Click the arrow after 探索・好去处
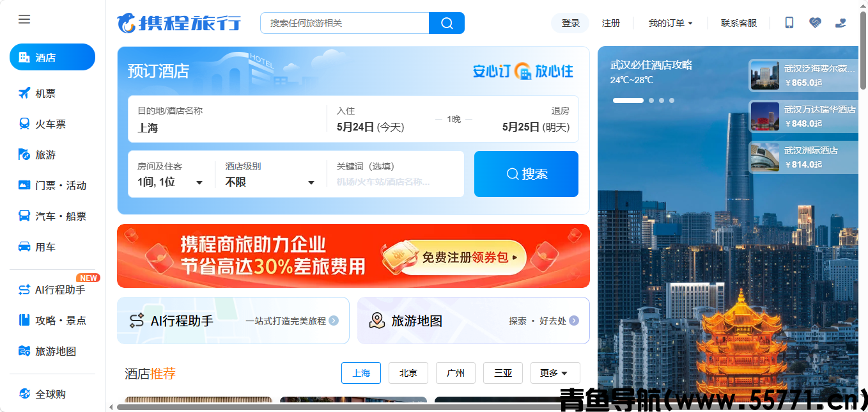 pos(574,321)
